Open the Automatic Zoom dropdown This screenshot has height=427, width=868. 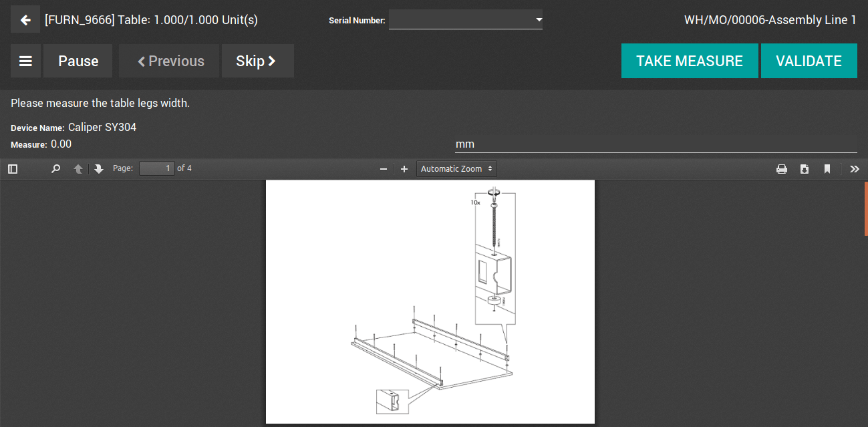(456, 169)
